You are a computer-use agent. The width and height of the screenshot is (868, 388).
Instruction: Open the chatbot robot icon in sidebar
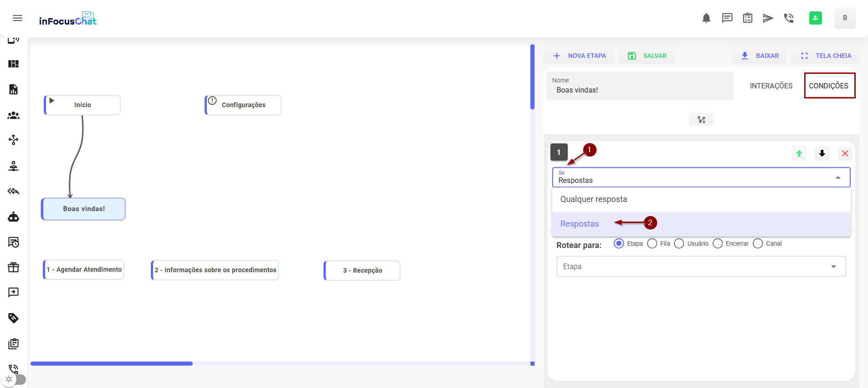click(14, 217)
